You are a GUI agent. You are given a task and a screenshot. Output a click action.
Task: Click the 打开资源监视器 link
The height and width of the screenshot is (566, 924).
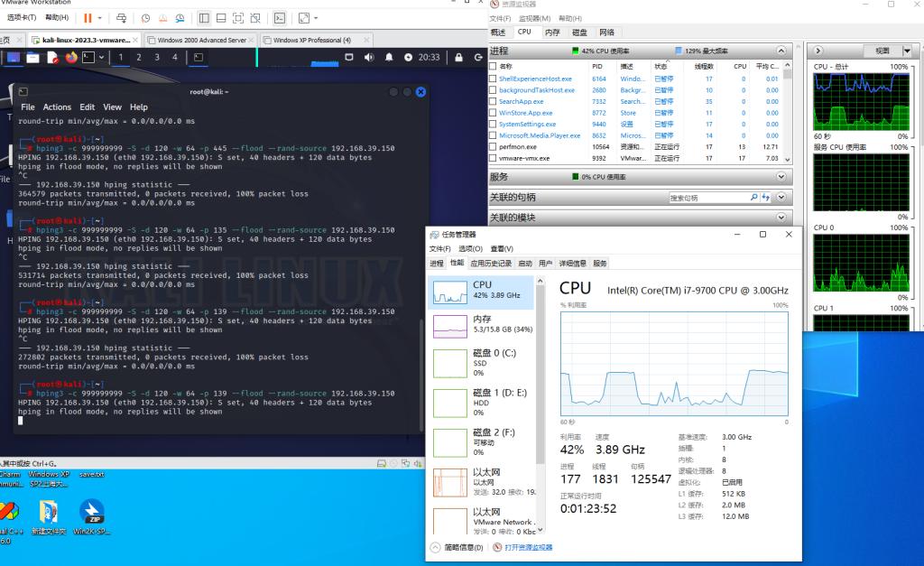pyautogui.click(x=528, y=547)
